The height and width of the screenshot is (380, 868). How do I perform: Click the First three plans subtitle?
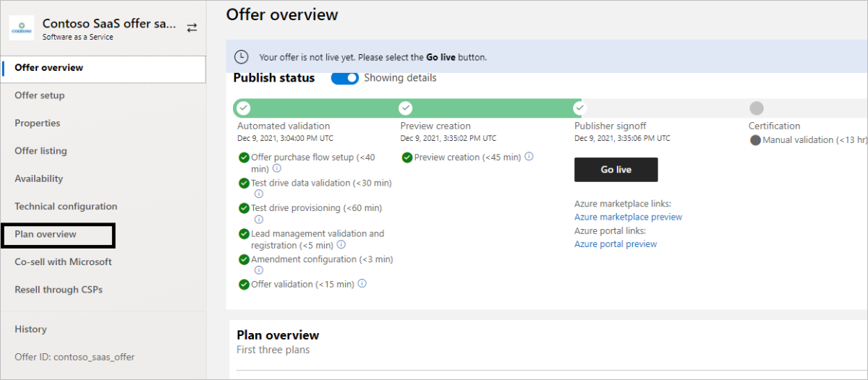(x=273, y=350)
